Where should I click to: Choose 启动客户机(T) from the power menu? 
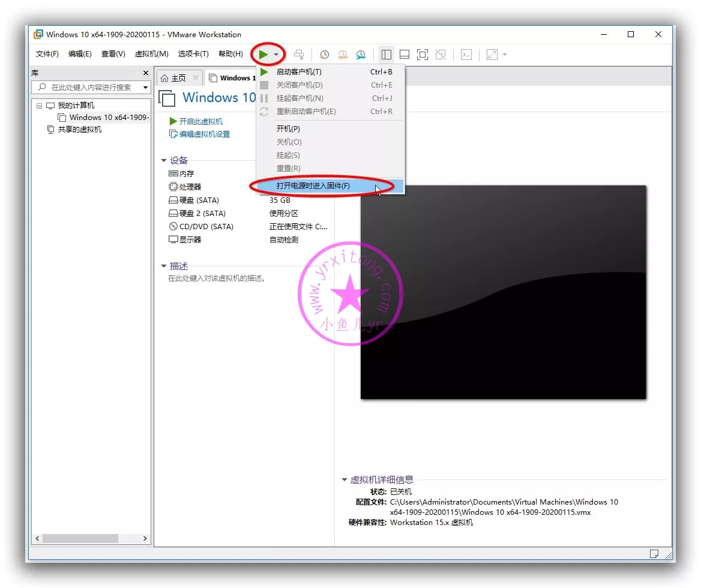pos(299,72)
